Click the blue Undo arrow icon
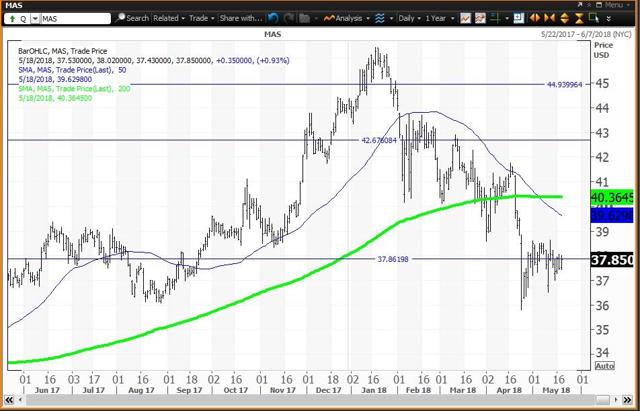The image size is (640, 411). 273,18
